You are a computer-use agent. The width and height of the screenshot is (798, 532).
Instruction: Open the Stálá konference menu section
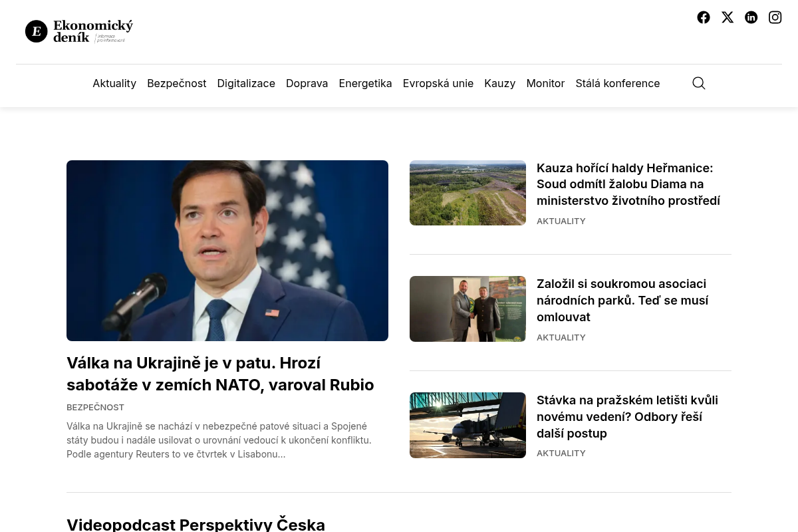[x=618, y=83]
